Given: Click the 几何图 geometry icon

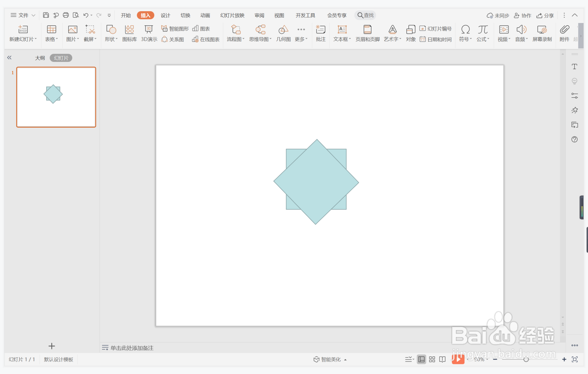Looking at the screenshot, I should 283,33.
